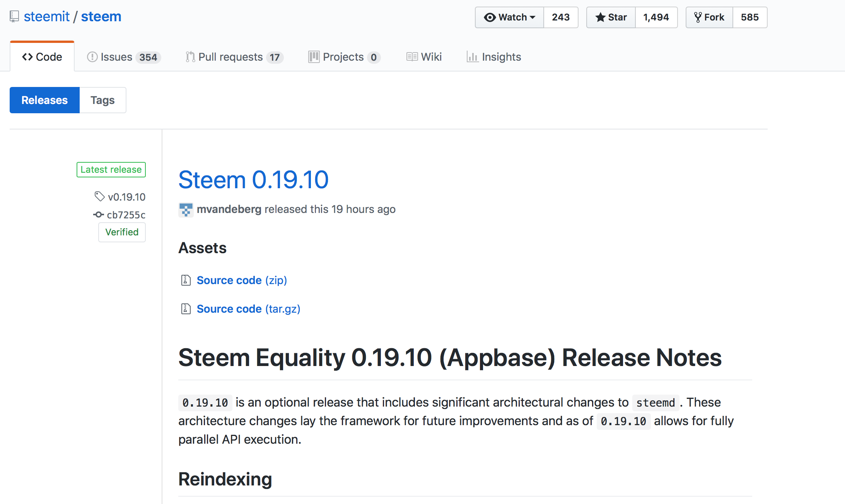The image size is (845, 504).
Task: Open the Projects tab
Action: tap(344, 57)
